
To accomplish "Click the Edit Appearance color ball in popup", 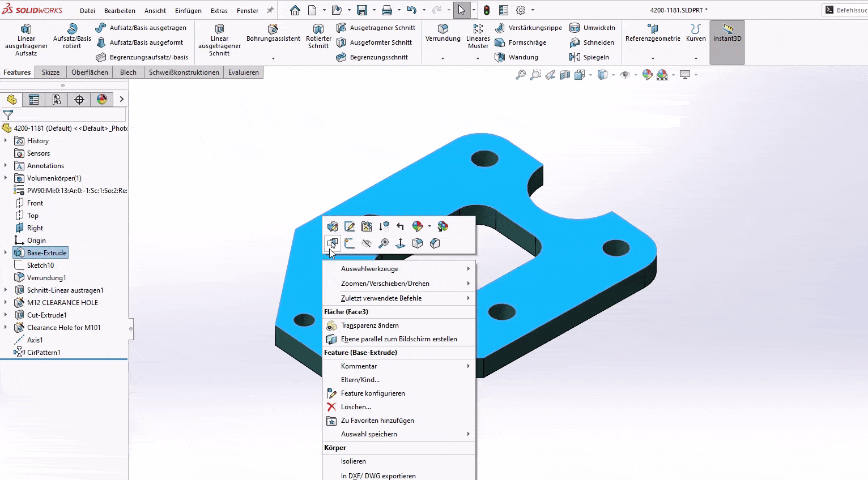I will [418, 226].
